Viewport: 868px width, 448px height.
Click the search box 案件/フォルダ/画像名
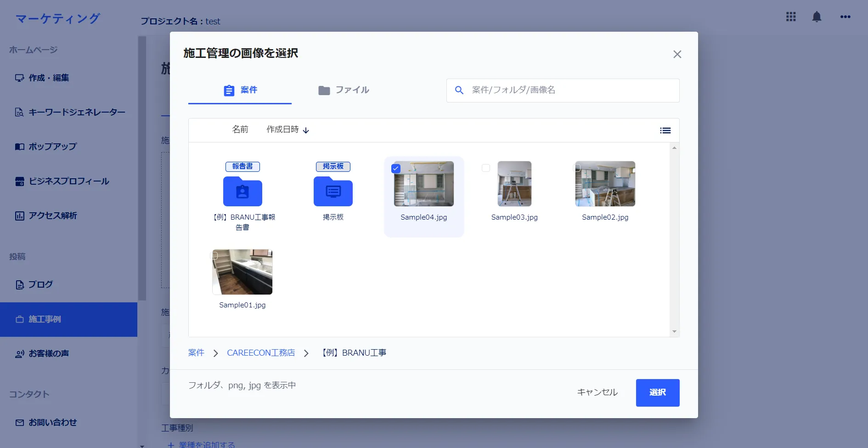tap(563, 91)
